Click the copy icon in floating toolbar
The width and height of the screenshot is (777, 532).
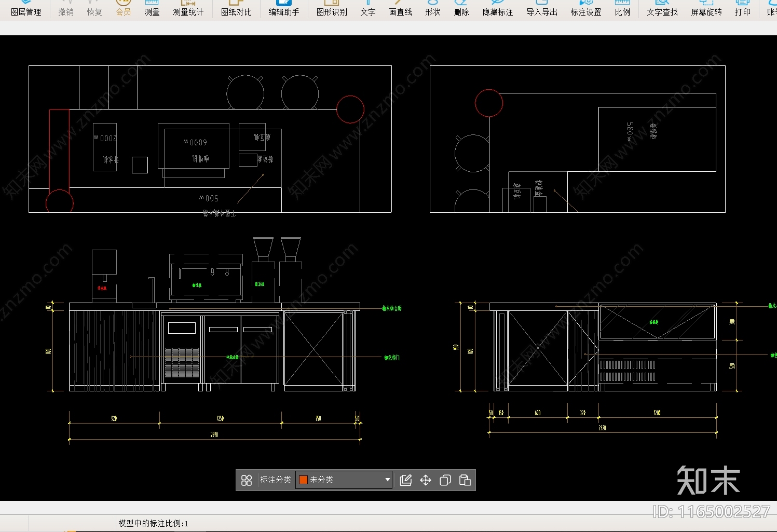[x=445, y=480]
